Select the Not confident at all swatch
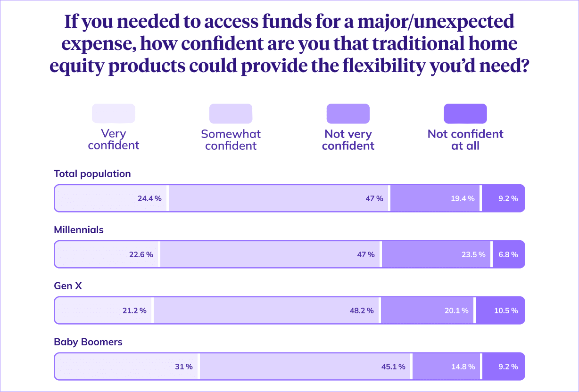 coord(465,114)
